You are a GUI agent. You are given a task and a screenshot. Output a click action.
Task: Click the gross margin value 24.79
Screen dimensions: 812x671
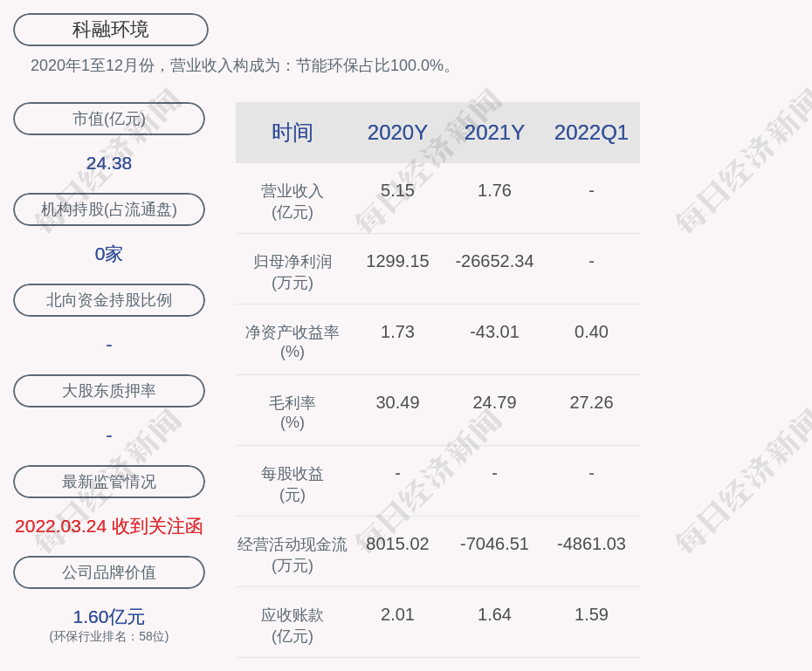pos(494,402)
